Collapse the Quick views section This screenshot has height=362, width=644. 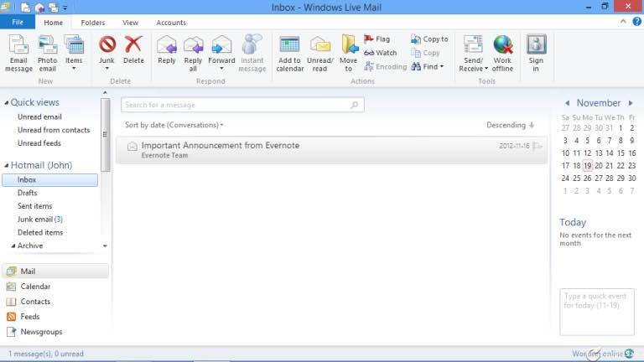pos(7,102)
